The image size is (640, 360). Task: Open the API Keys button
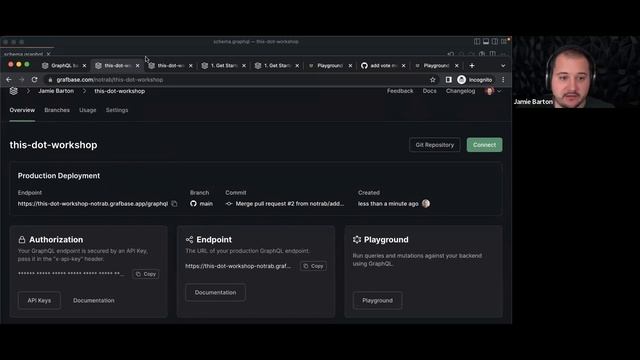(x=39, y=300)
